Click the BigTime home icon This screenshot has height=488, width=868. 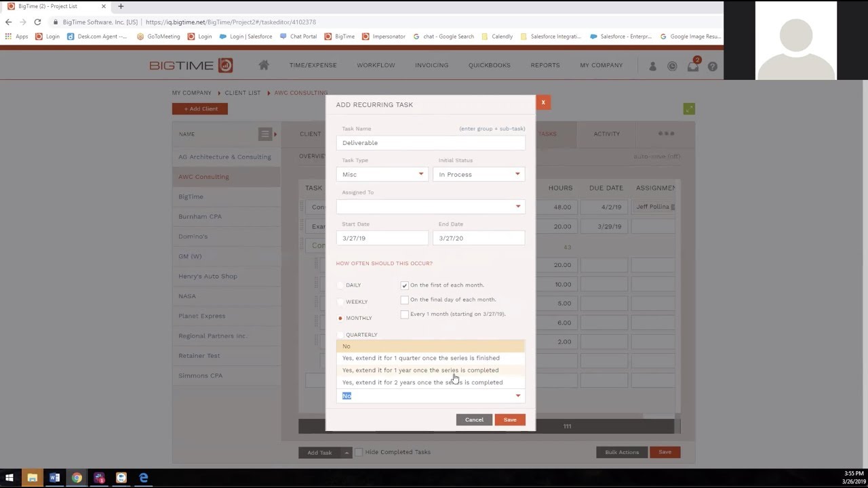264,65
